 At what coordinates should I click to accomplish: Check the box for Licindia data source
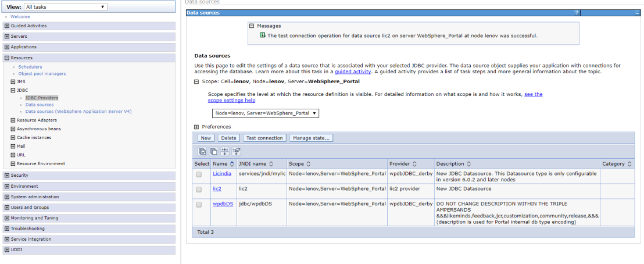199,174
